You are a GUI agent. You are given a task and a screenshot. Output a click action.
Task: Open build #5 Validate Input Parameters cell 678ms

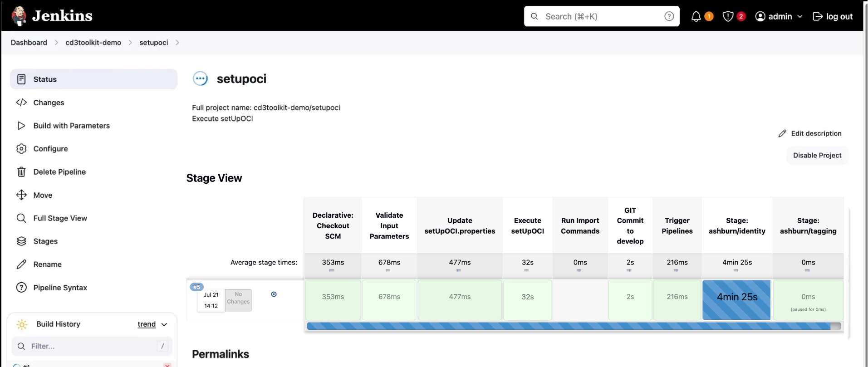pyautogui.click(x=389, y=300)
